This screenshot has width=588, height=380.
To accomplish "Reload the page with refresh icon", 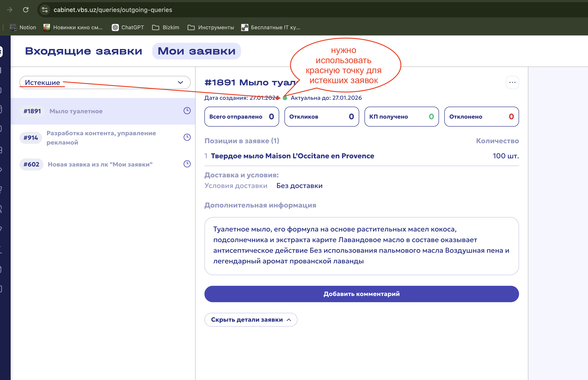I will tap(26, 10).
